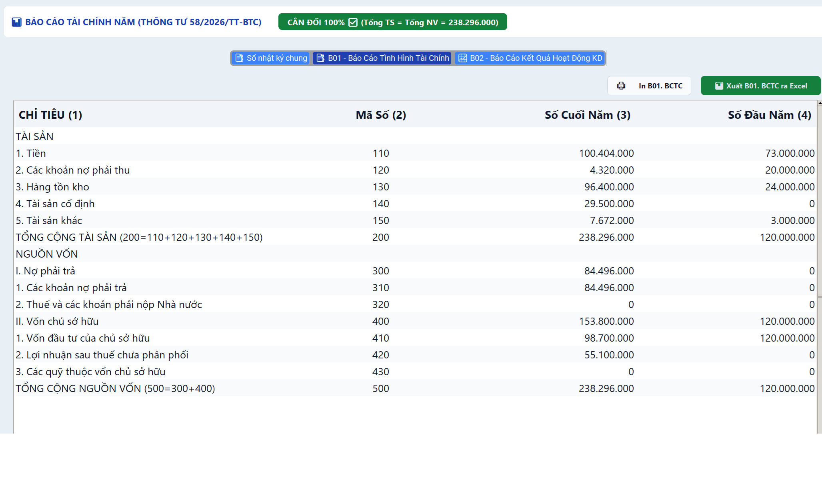This screenshot has height=504, width=822.
Task: Export with Xuất B01. BCTC ra Excel
Action: [760, 86]
